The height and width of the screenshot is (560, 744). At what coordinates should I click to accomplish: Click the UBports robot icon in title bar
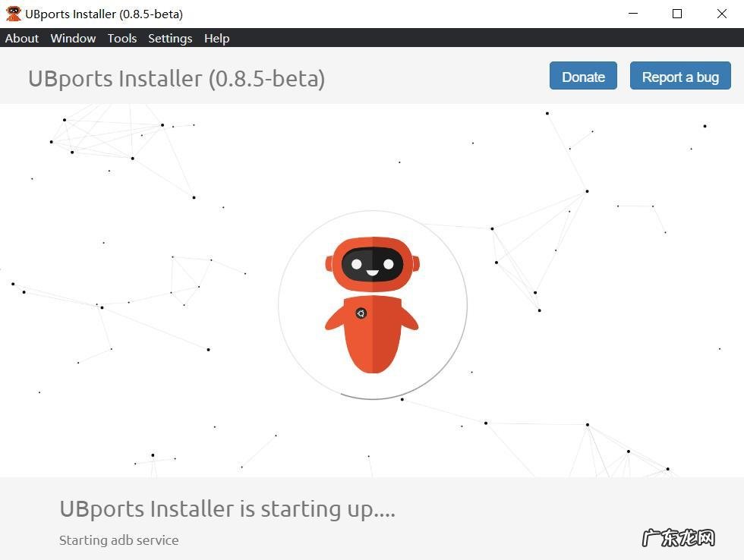[x=13, y=14]
